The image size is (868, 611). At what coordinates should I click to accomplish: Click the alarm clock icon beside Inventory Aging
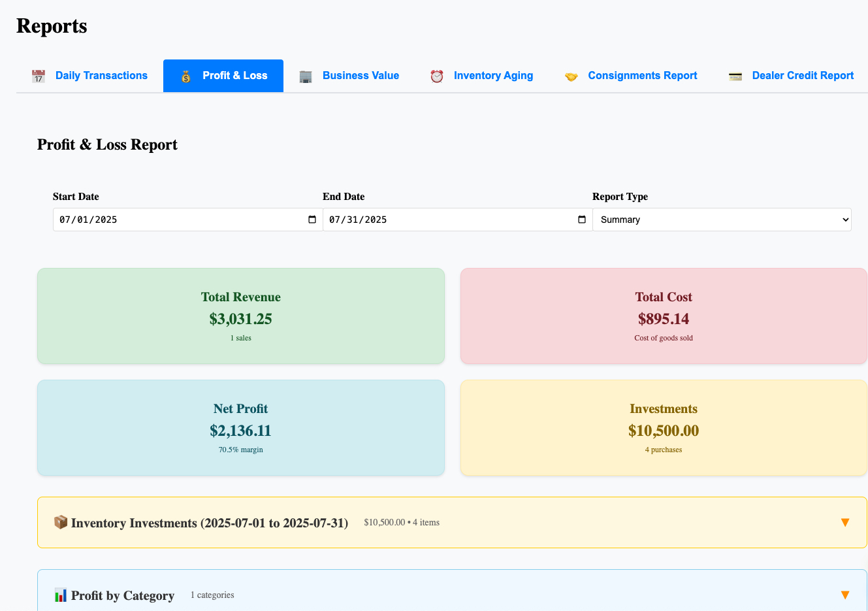[437, 76]
